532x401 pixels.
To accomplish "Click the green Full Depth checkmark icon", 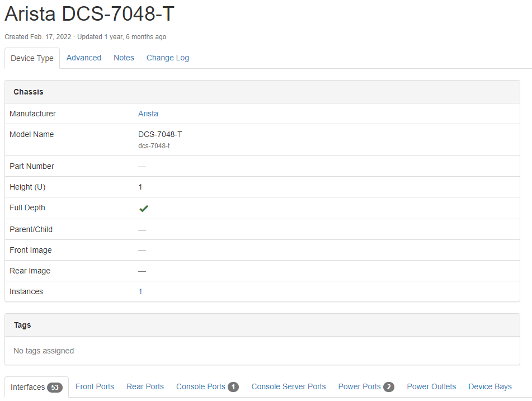I will coord(144,209).
